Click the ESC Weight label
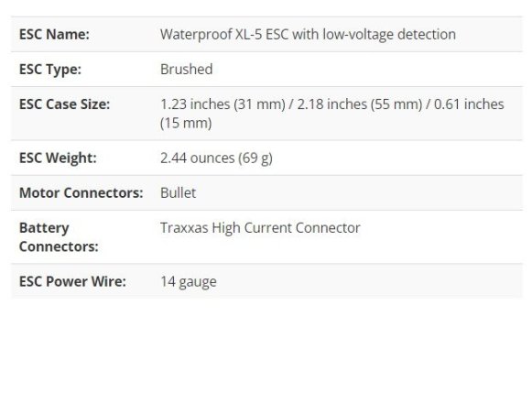 [58, 158]
